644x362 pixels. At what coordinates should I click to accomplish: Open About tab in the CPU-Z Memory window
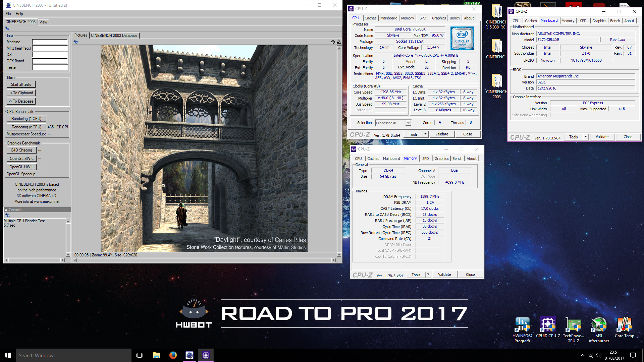tap(471, 159)
